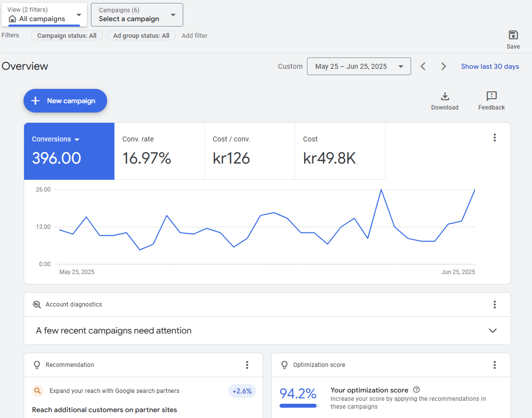Select the Cost / conv. metric tile
Screen dimensions: 532x418
point(250,151)
